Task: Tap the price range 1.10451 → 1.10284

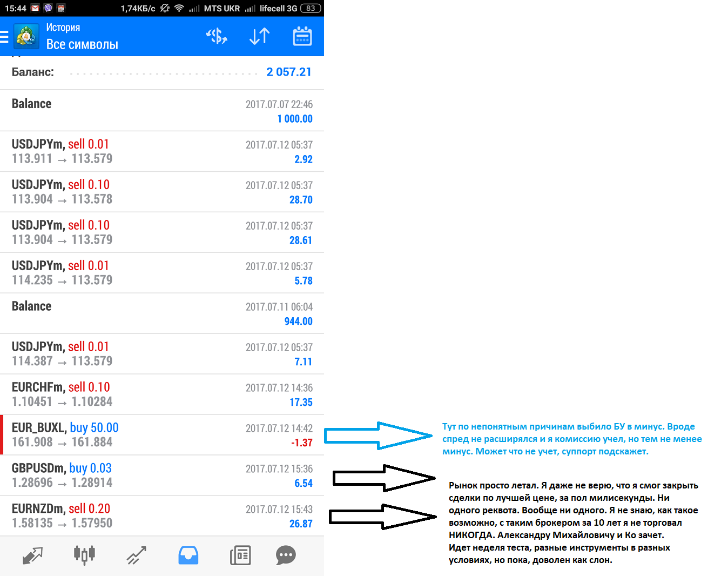Action: point(62,401)
